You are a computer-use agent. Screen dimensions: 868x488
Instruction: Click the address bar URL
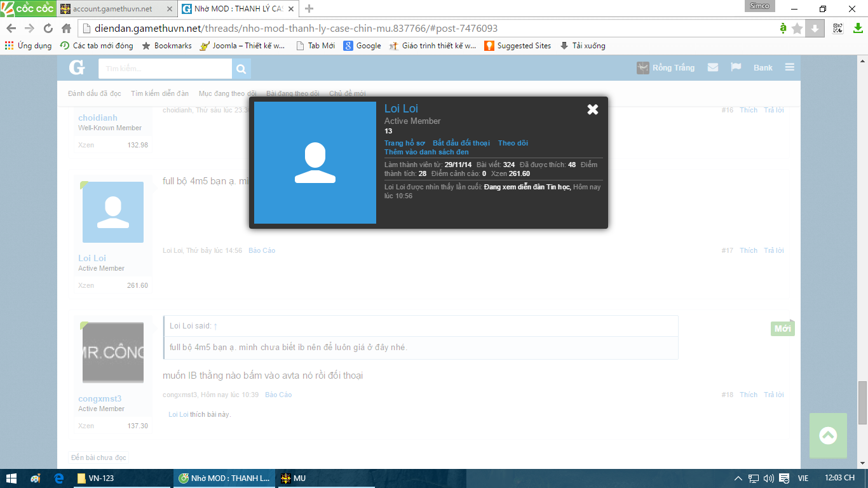pos(296,29)
